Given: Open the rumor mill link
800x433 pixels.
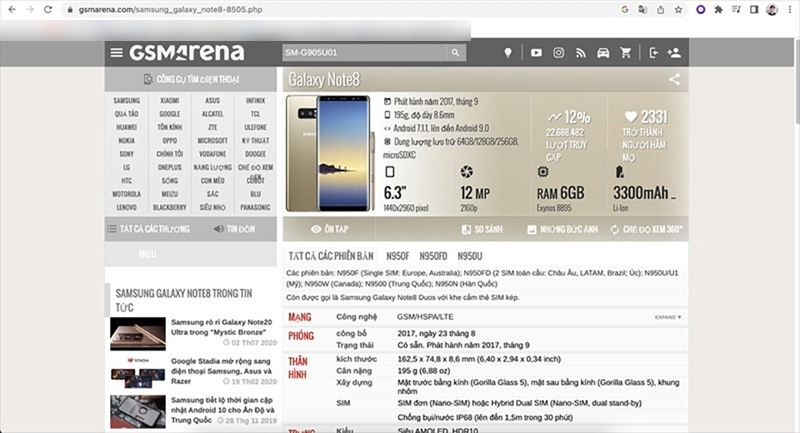Looking at the screenshot, I should (x=234, y=229).
